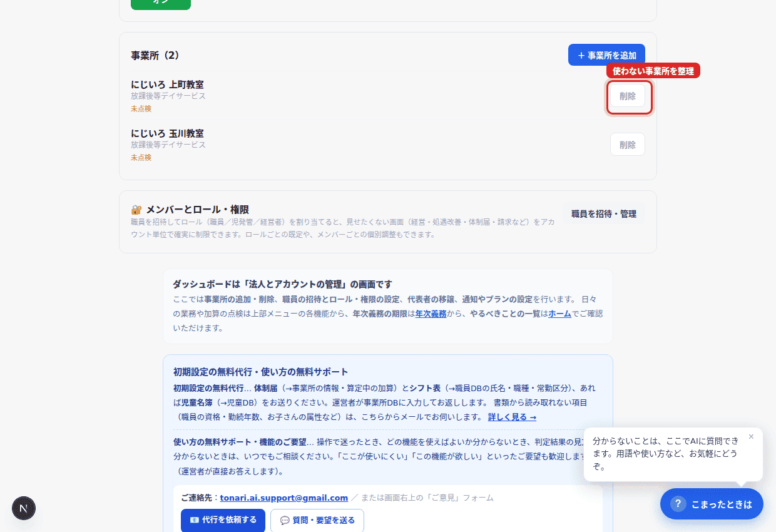Click 放課後等デイサービス under 上町教室
The width and height of the screenshot is (776, 532).
168,96
